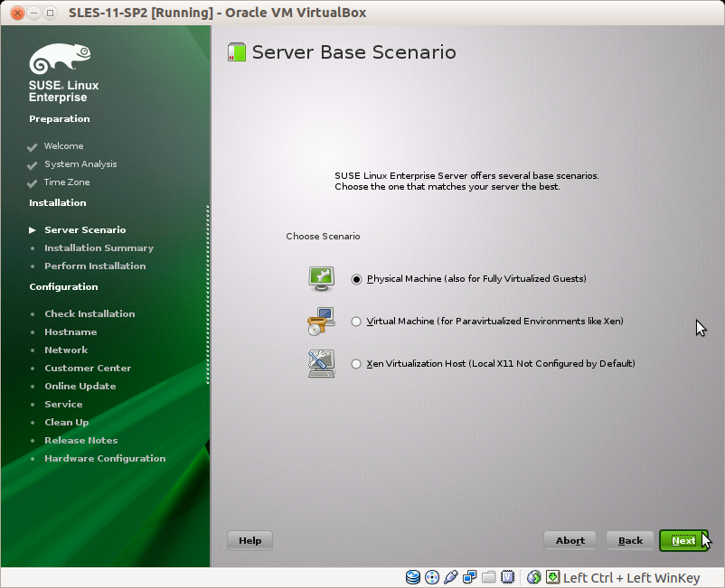Click the Next button

click(683, 540)
